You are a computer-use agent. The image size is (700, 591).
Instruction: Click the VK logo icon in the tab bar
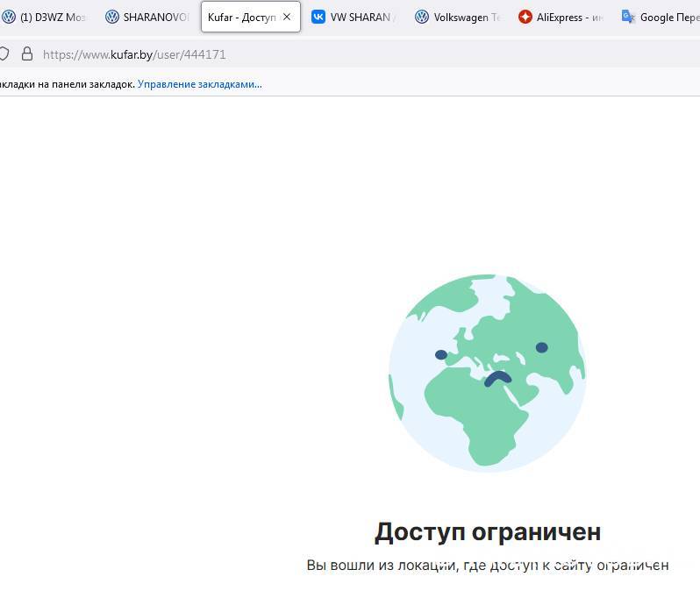click(x=318, y=17)
